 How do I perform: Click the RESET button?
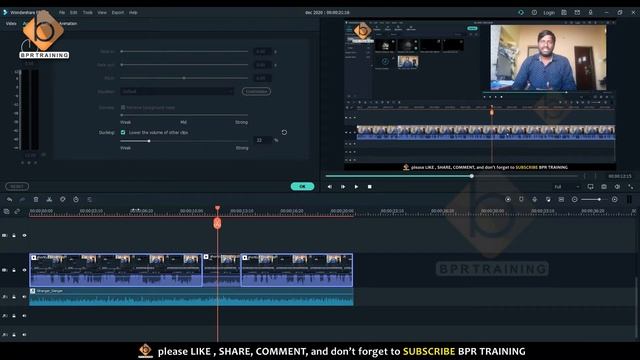tap(17, 187)
